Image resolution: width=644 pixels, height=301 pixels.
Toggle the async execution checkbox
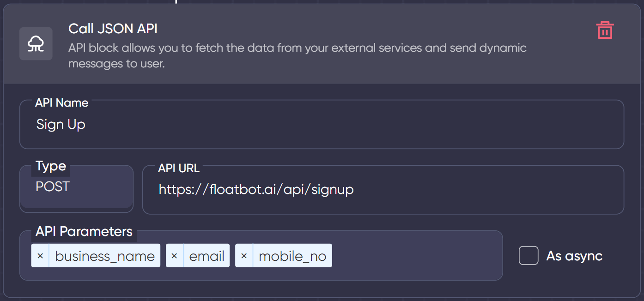tap(529, 255)
